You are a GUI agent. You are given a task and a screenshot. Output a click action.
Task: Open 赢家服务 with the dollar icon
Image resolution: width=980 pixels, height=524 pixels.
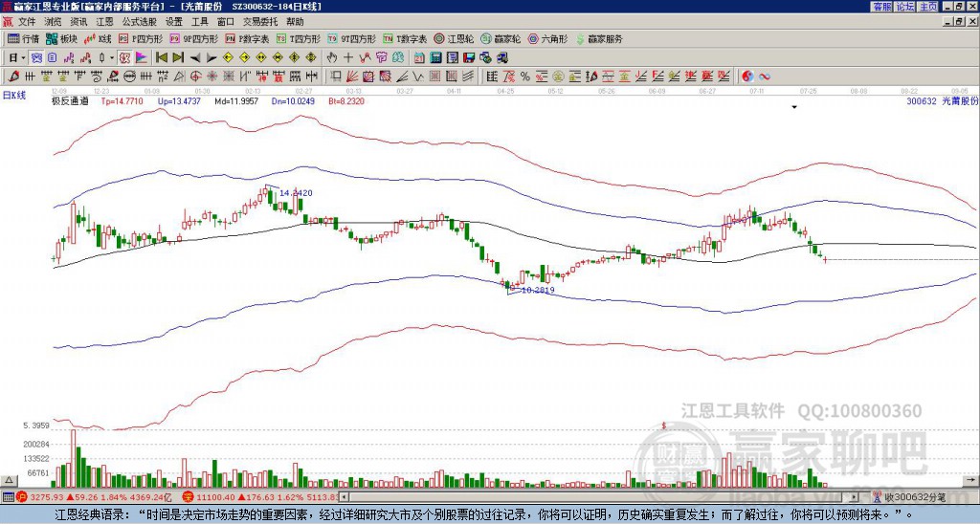(x=599, y=38)
